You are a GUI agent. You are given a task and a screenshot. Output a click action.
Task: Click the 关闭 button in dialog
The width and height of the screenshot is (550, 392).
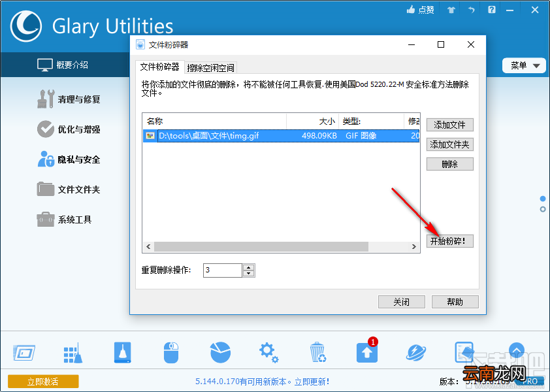pyautogui.click(x=402, y=302)
